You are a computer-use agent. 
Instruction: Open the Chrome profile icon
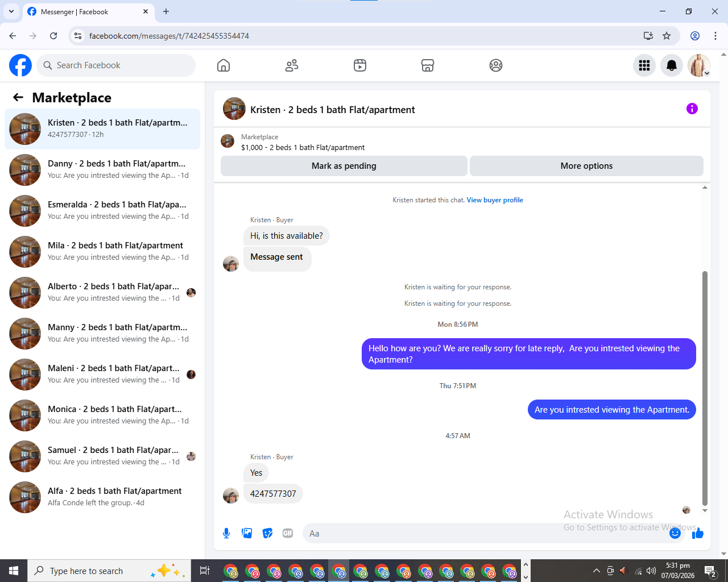tap(695, 36)
